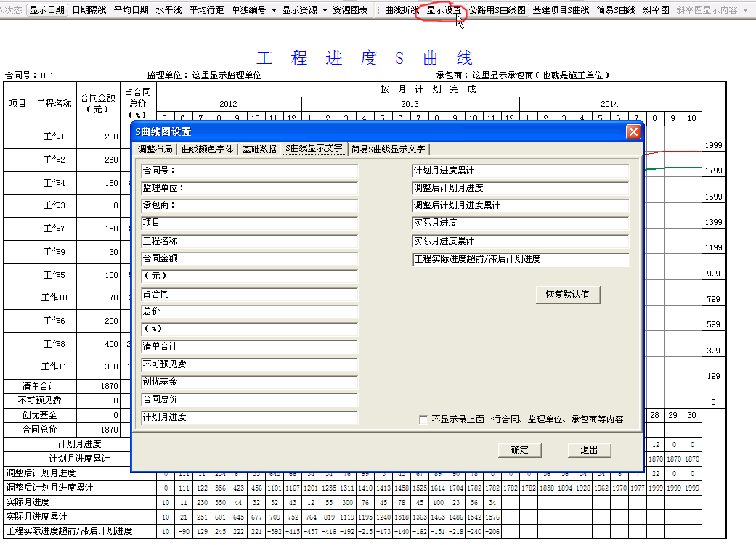
Task: Confirm settings with 确定 button
Action: pyautogui.click(x=519, y=450)
